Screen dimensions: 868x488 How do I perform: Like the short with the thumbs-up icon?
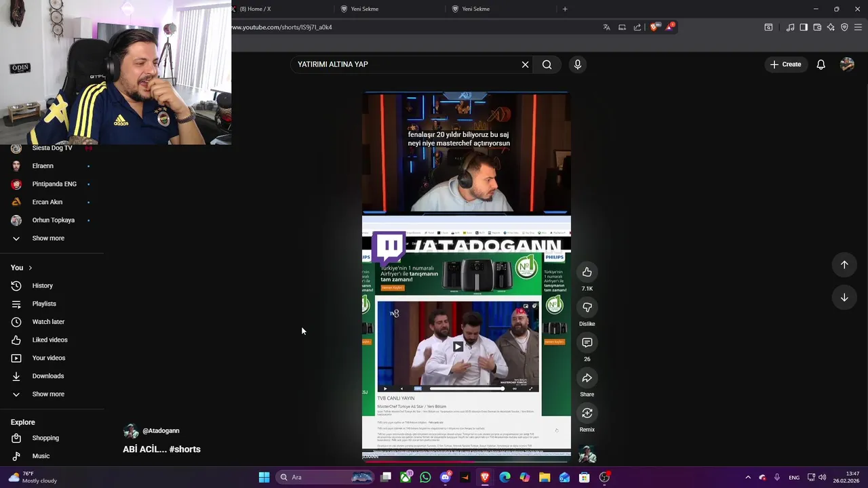pos(587,272)
